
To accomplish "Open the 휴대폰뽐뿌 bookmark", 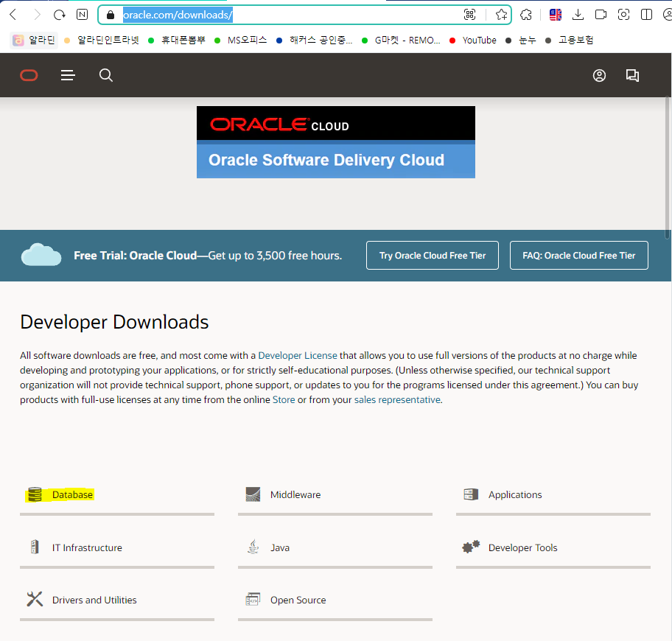I will (x=177, y=41).
